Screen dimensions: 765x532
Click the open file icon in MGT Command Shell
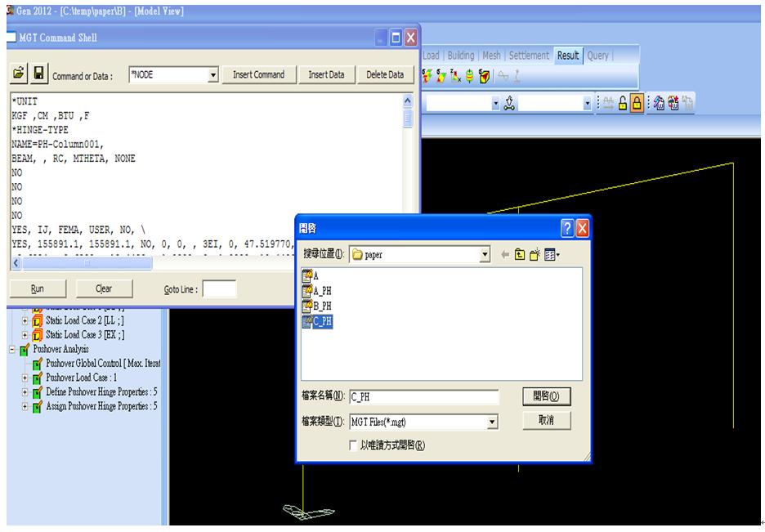(19, 74)
